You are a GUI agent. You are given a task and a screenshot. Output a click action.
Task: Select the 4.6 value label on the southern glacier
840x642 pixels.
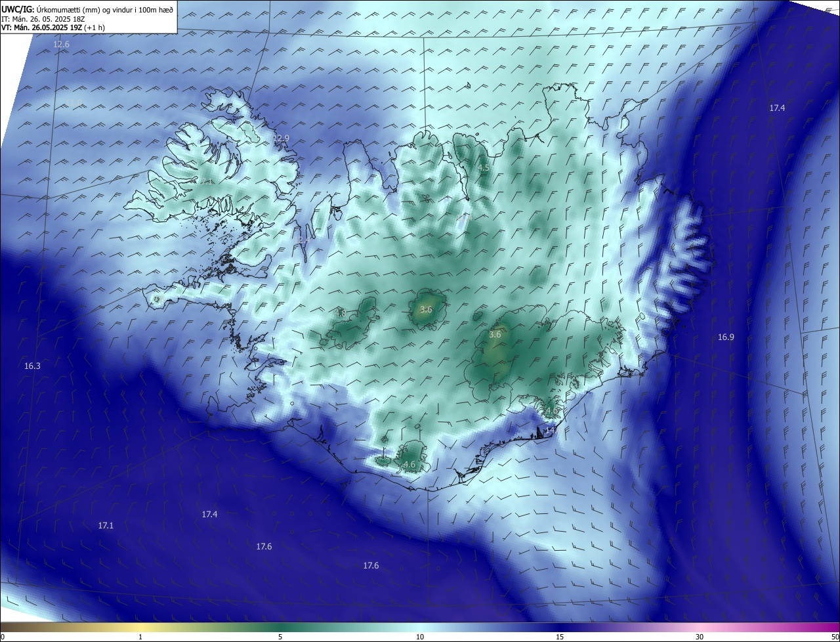(409, 464)
